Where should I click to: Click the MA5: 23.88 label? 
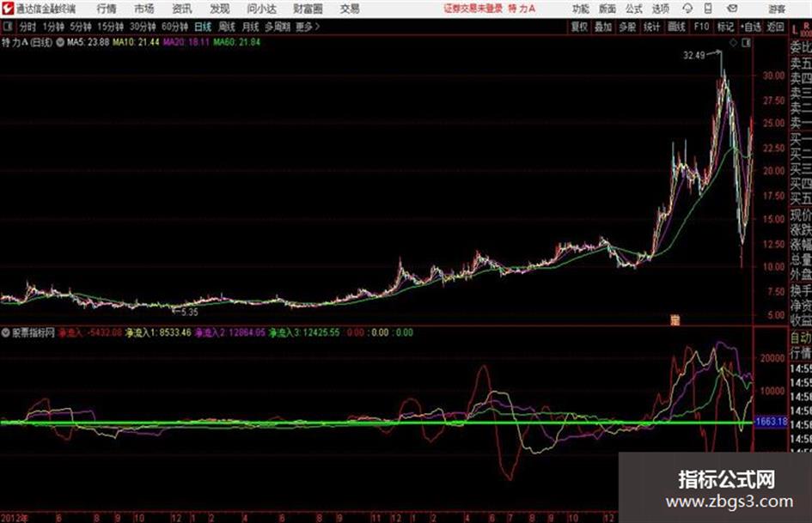point(88,42)
